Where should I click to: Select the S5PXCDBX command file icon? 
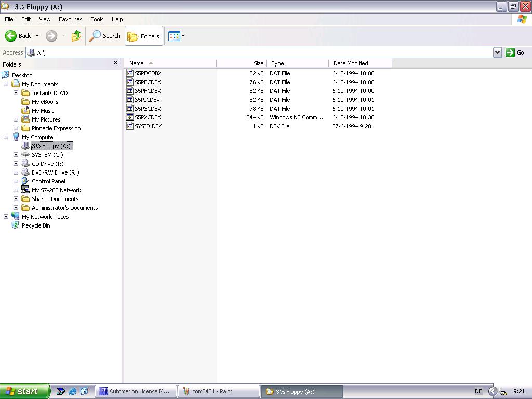(x=130, y=117)
